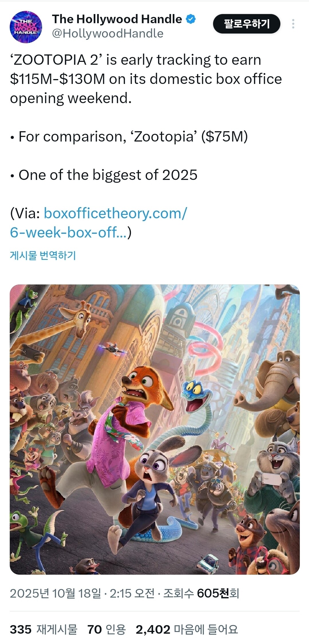Viewport: 309px width, 644px height.
Task: View the 조회수 605천회 view count
Action: [x=201, y=593]
